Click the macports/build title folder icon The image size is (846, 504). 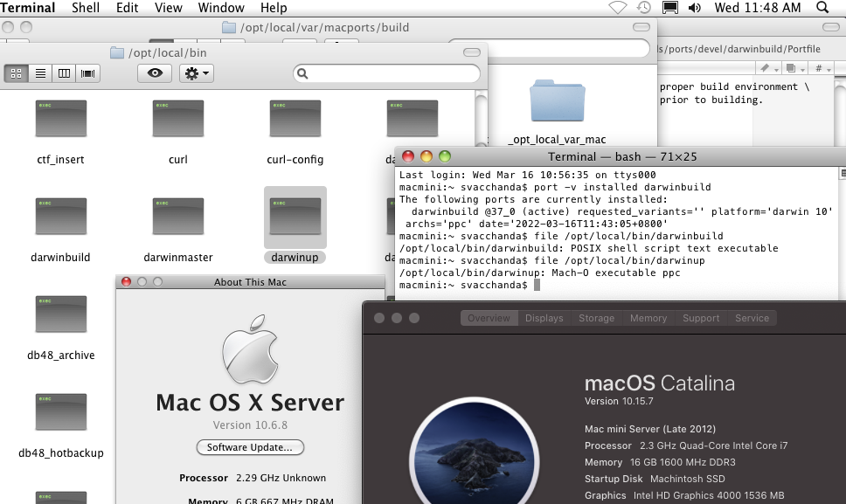coord(229,27)
